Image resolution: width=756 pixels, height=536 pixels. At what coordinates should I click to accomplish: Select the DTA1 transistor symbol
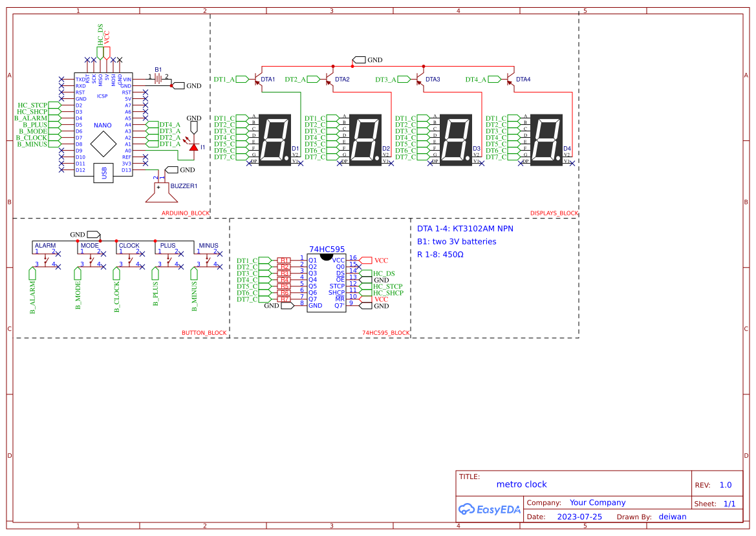(257, 80)
